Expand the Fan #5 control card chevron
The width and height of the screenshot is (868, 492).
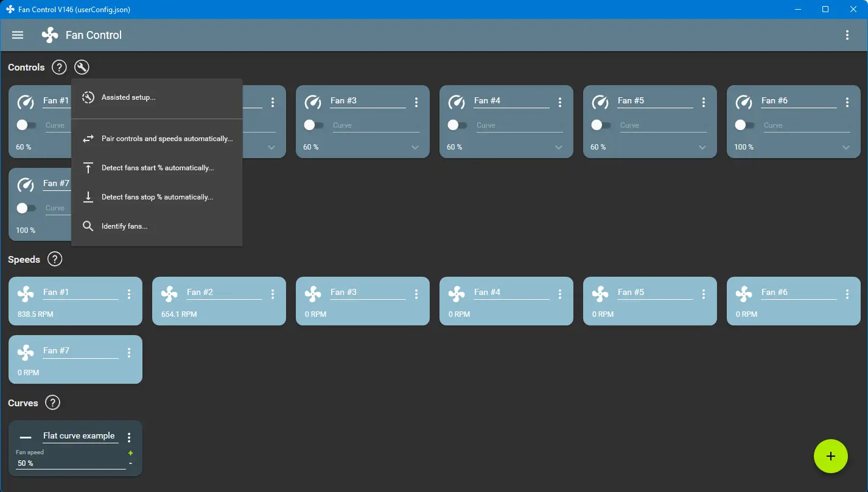pos(702,148)
